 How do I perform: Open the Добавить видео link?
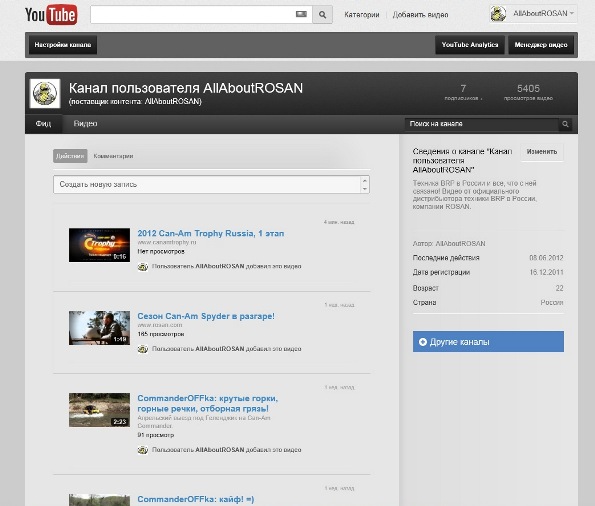click(420, 15)
